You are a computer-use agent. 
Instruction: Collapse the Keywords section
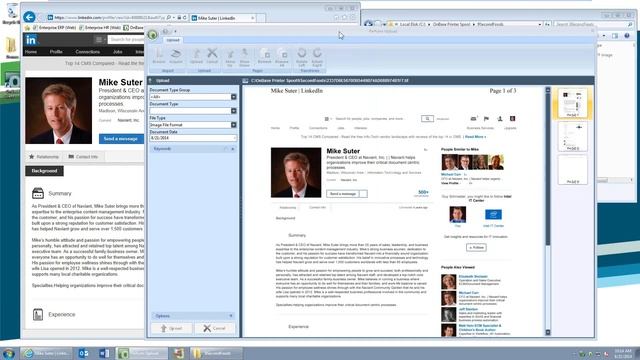tap(233, 149)
